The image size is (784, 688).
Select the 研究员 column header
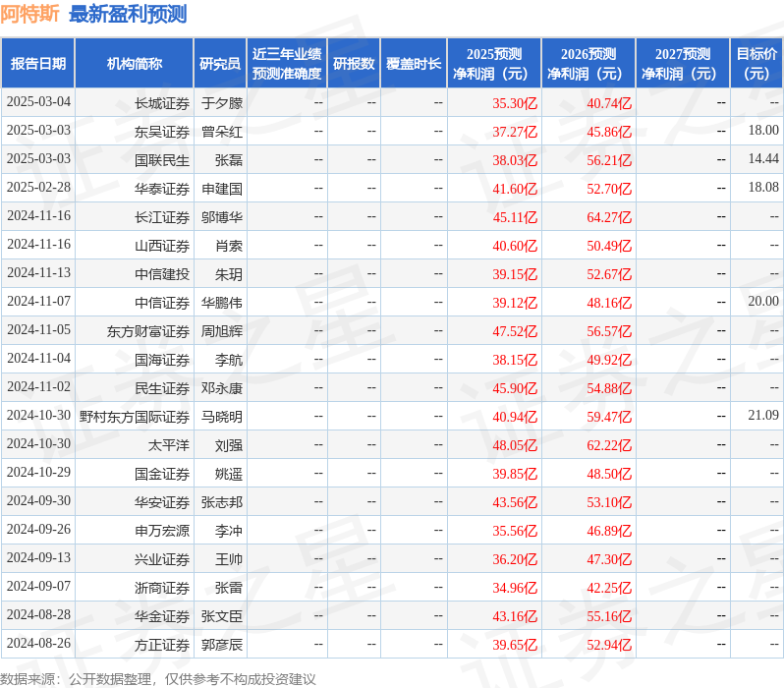tap(220, 64)
